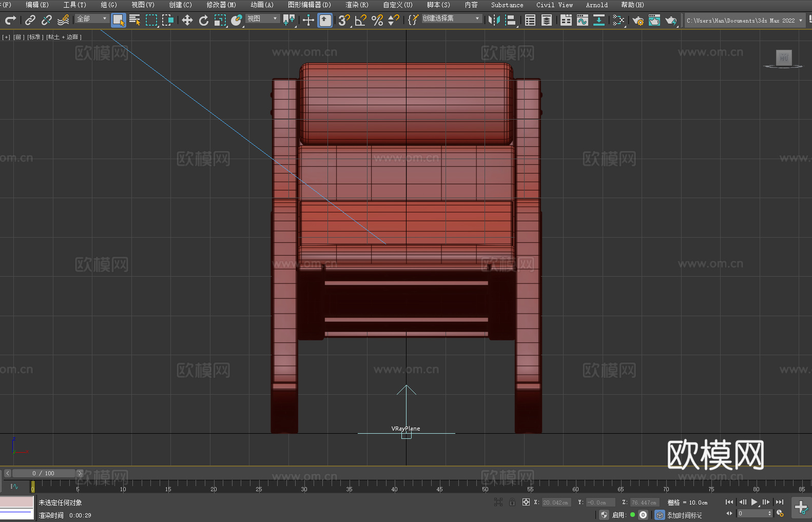Click Edit Named Selection Sets icon
The image size is (812, 522).
413,20
